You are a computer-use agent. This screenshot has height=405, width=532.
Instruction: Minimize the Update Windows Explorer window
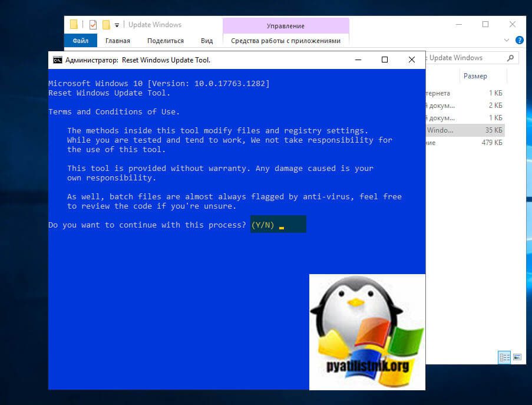(459, 24)
